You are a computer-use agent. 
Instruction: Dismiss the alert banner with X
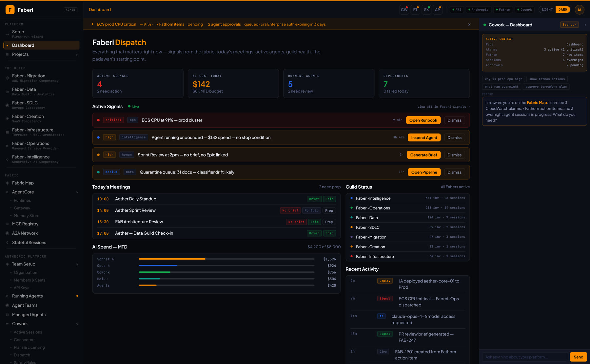pyautogui.click(x=469, y=25)
